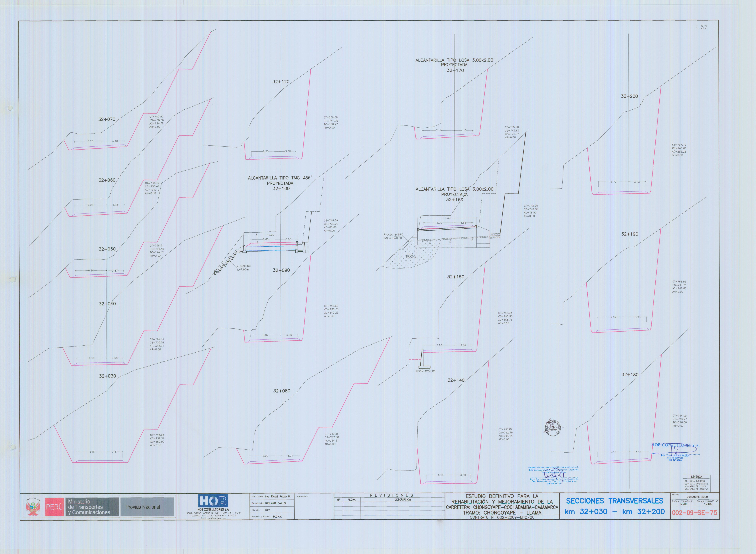This screenshot has width=756, height=554.
Task: Click the name RICHARD PAZ S.
Action: (276, 503)
